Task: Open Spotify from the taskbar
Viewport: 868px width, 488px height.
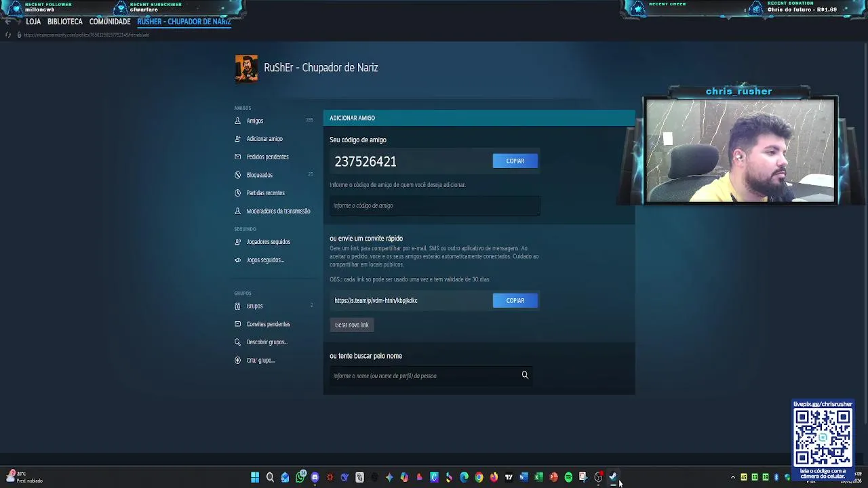Action: [568, 478]
